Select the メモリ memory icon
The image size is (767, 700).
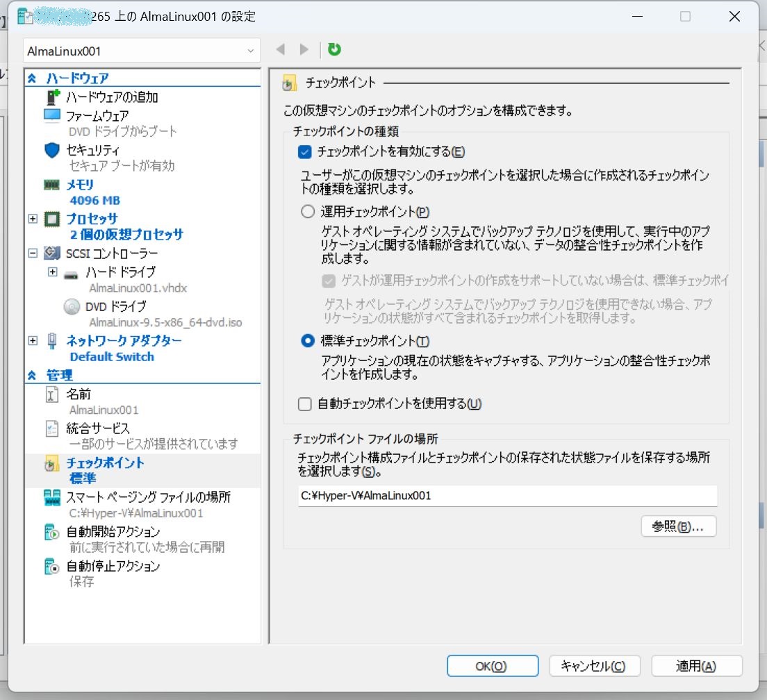point(51,184)
